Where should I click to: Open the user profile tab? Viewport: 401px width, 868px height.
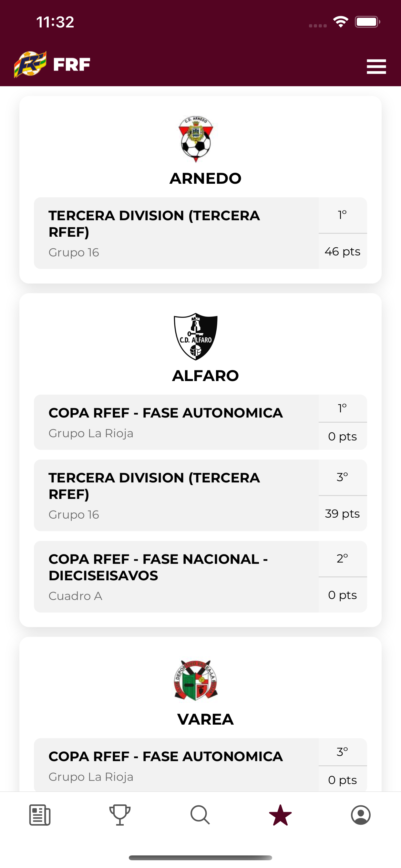[361, 815]
